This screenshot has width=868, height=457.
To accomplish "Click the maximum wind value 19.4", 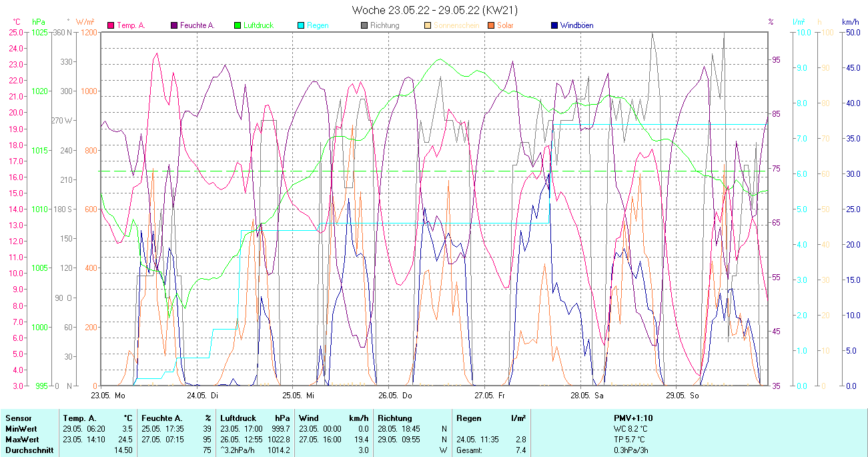I will tap(361, 440).
